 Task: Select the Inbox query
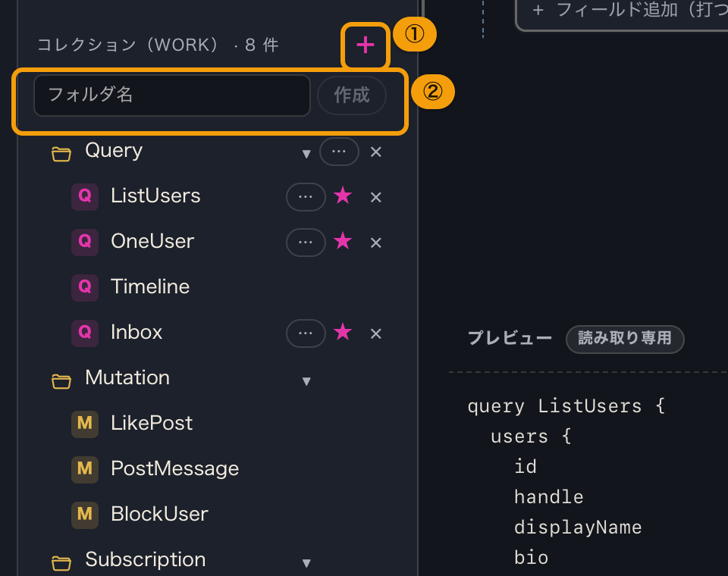(136, 332)
